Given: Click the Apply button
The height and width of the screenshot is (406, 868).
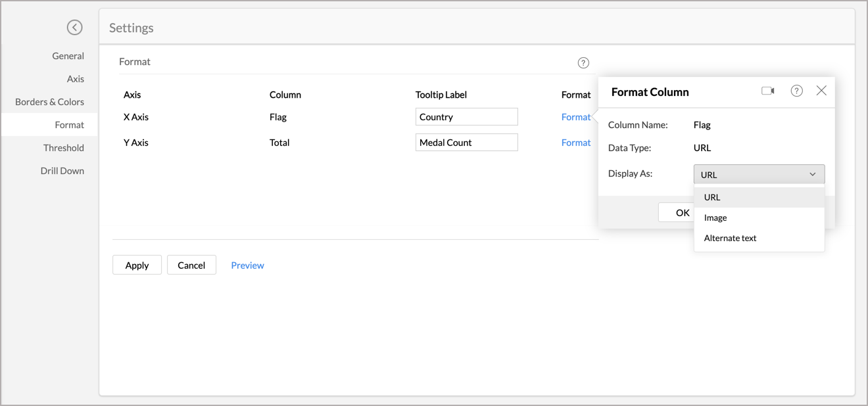Looking at the screenshot, I should 137,265.
